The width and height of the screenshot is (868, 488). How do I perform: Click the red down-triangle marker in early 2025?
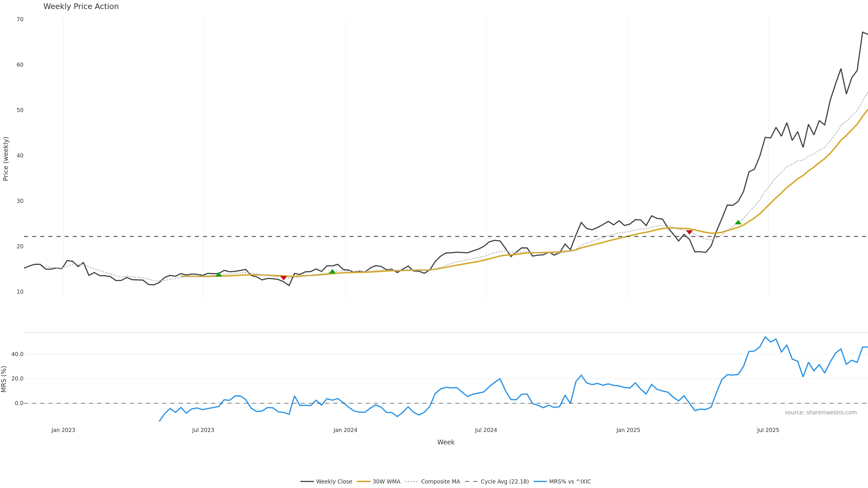(689, 232)
